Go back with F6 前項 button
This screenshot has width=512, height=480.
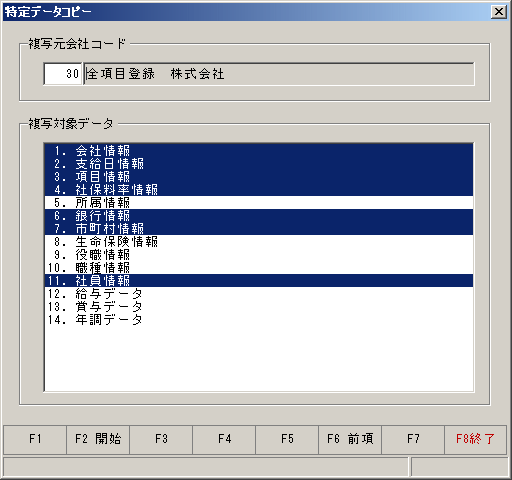click(x=350, y=439)
